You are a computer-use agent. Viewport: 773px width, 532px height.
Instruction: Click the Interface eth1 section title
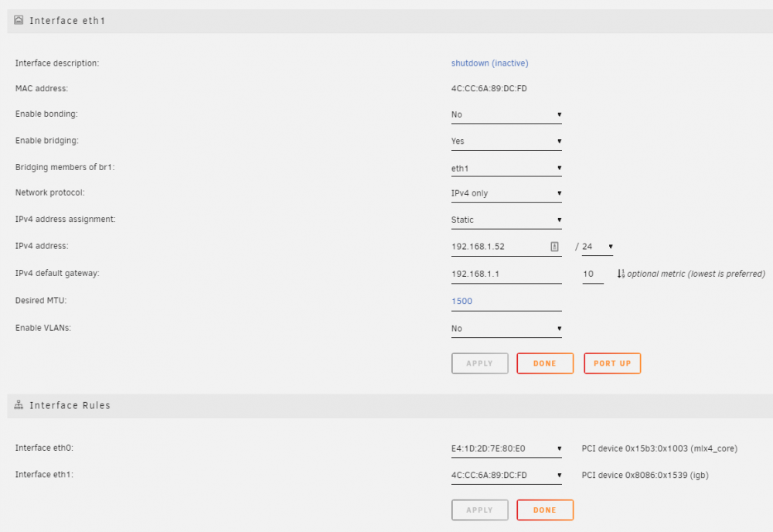coord(67,21)
